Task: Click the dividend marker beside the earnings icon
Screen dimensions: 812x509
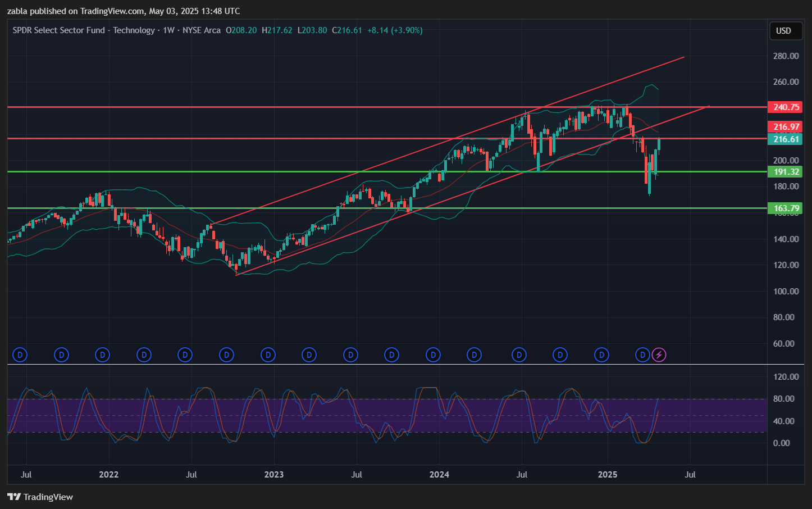Action: click(642, 355)
